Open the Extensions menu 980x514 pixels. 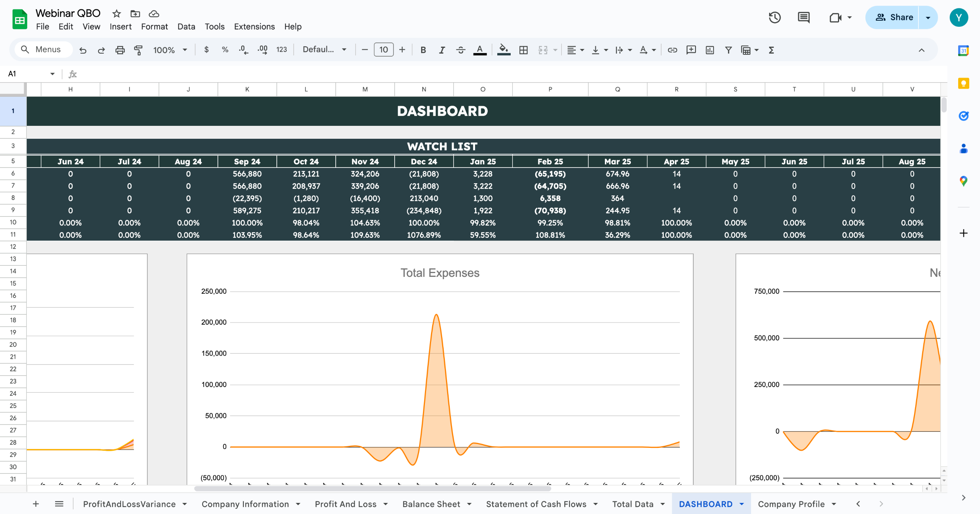254,26
